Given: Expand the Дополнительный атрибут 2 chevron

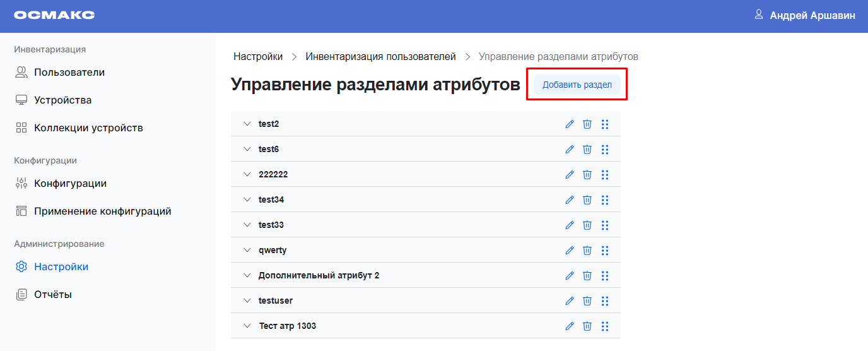Looking at the screenshot, I should click(x=247, y=275).
